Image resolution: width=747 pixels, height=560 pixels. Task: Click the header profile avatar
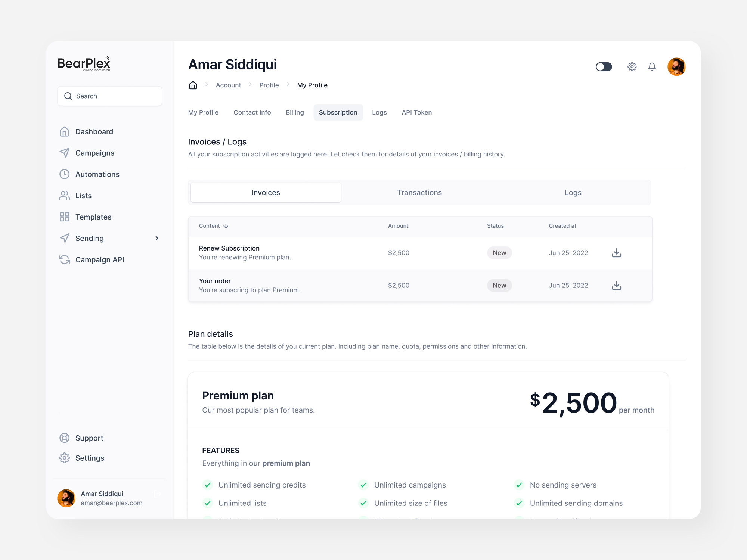(x=676, y=67)
